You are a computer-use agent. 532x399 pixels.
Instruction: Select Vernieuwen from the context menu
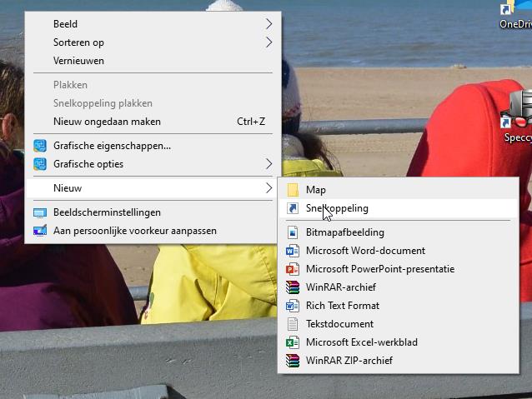point(78,61)
